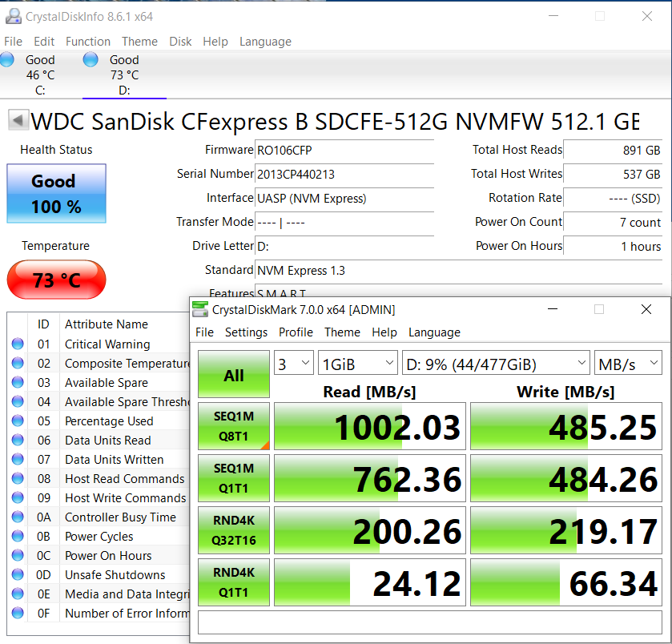The height and width of the screenshot is (644, 672).
Task: Open the Function menu in CrystalDiskInfo
Action: [x=88, y=42]
